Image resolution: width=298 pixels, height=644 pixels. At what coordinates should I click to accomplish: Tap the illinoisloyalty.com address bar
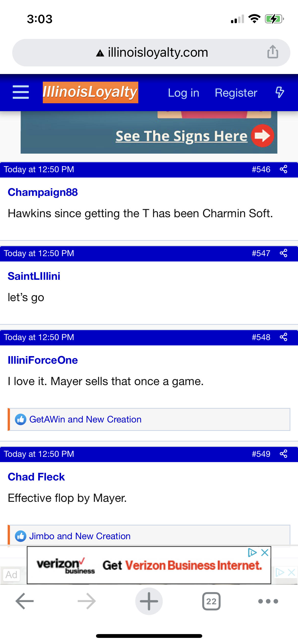(158, 52)
